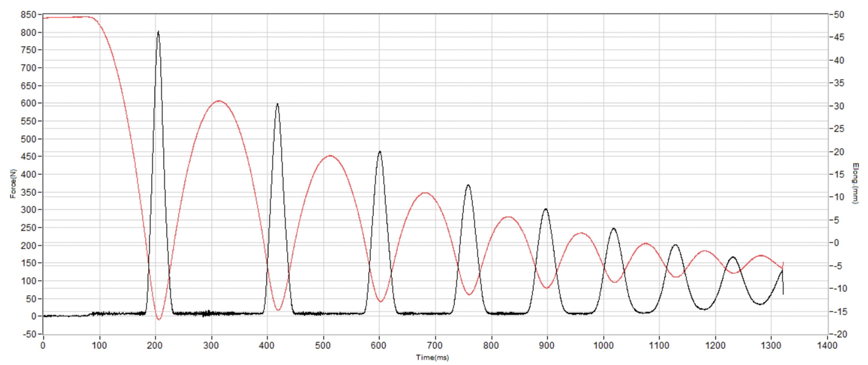Click the 850 tick label on the force axis

click(28, 15)
